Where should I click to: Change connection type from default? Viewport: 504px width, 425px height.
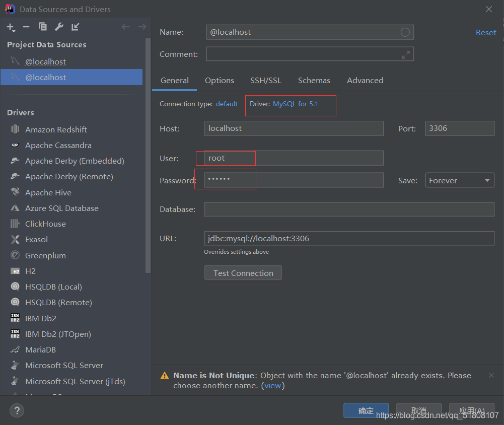click(x=227, y=104)
